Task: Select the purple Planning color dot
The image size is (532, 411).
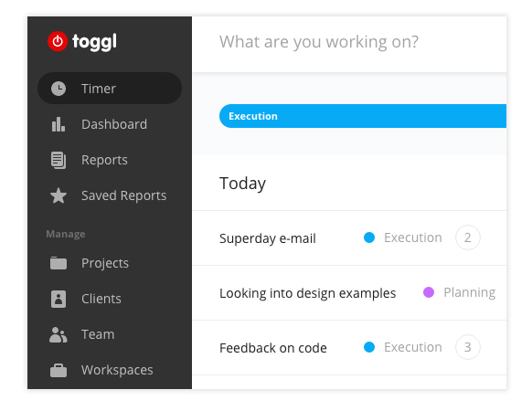Action: tap(429, 292)
